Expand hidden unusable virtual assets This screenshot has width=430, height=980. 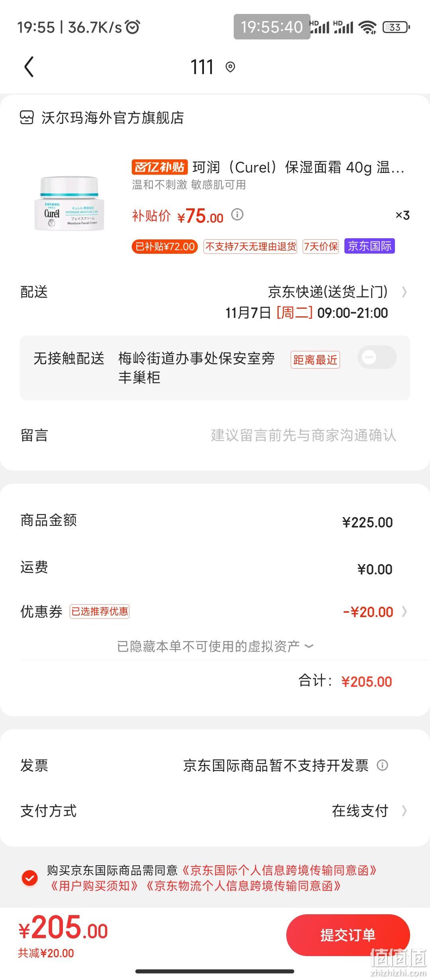point(215,646)
